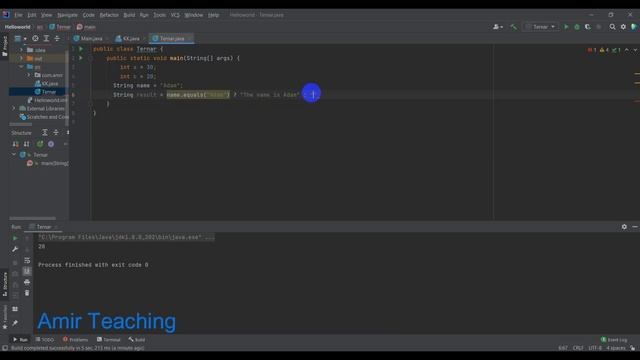The width and height of the screenshot is (640, 360).
Task: Click the layout icon in the Run panel sidebar
Action: (15, 309)
